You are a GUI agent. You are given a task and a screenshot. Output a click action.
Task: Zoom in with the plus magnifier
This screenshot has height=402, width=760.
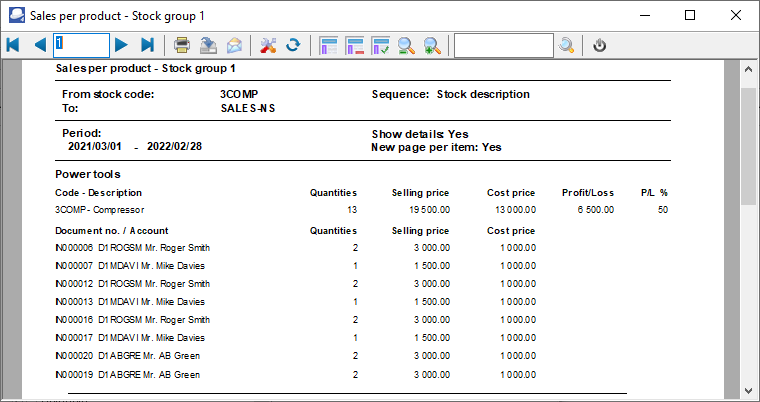click(433, 45)
